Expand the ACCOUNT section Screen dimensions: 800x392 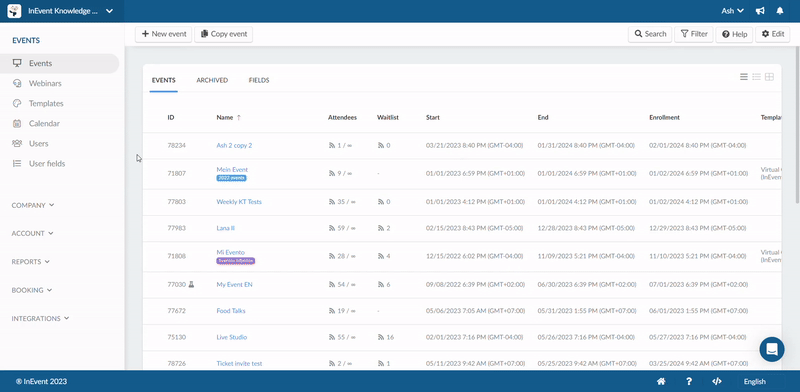pos(32,233)
